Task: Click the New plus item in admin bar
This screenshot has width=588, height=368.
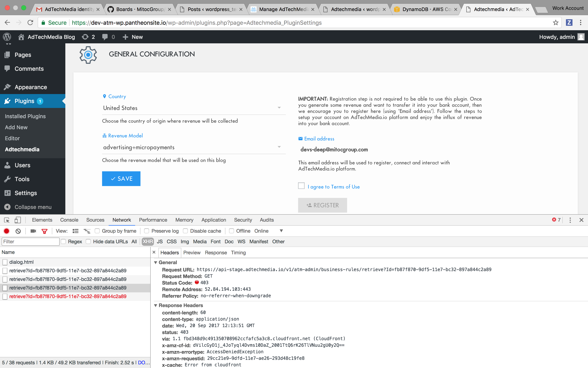Action: 133,37
